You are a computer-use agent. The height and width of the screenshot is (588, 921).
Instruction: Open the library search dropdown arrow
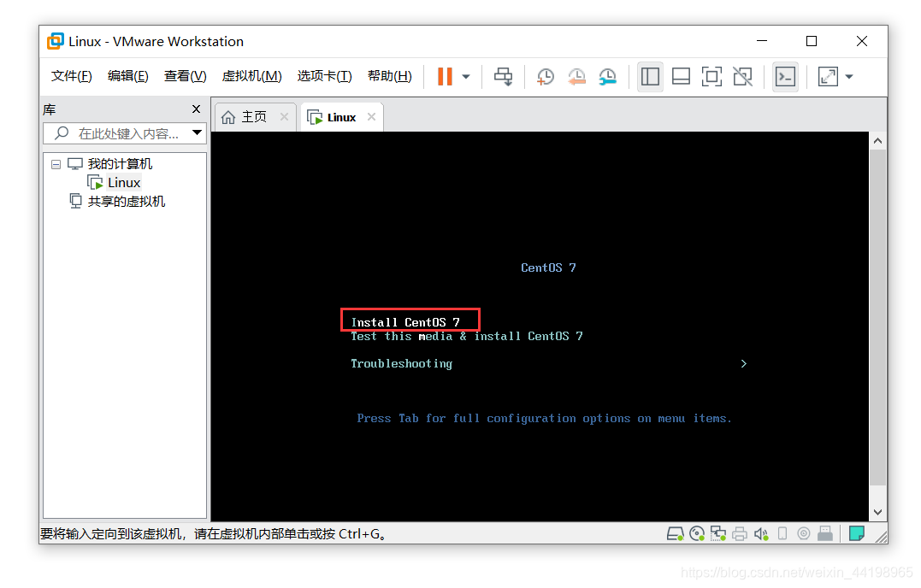[198, 133]
